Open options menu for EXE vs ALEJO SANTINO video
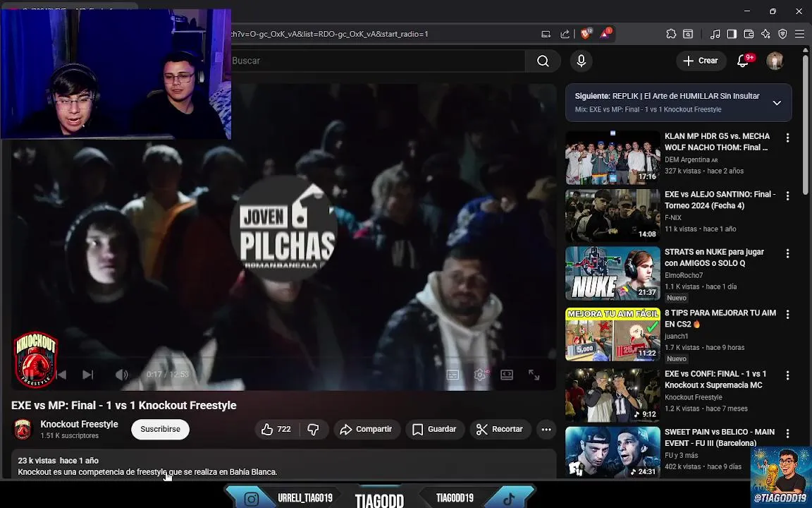This screenshot has height=508, width=812. point(787,196)
